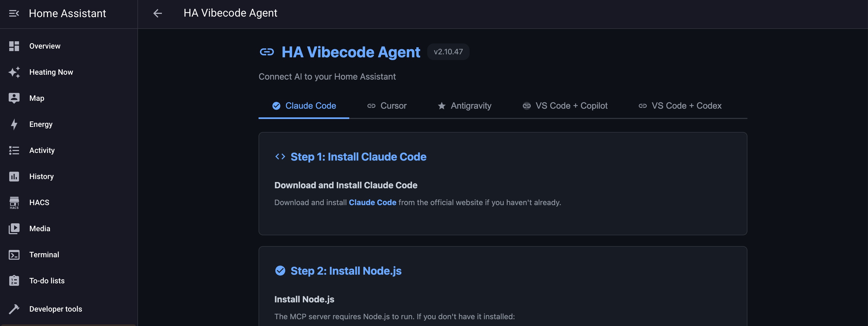Screen dimensions: 868x326
Task: Go to Heating Now menu label
Action: 51,72
